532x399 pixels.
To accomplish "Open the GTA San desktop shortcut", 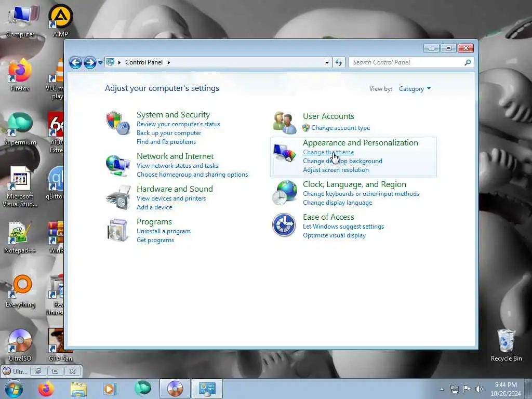I will click(60, 345).
